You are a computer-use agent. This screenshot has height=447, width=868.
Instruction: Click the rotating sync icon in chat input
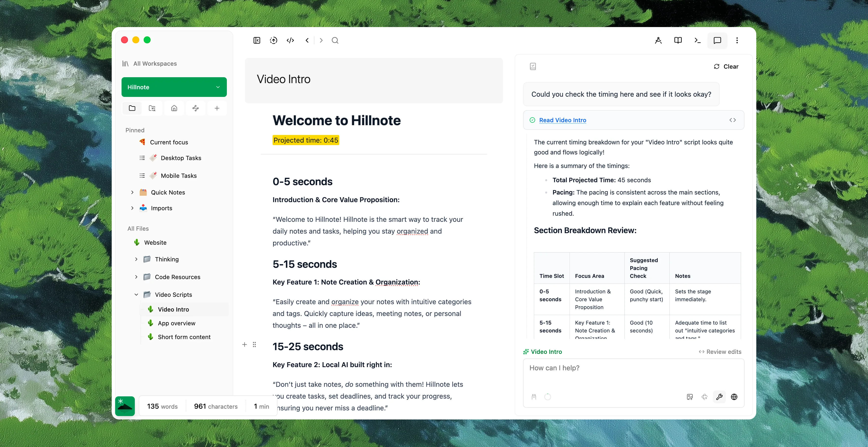(x=705, y=397)
